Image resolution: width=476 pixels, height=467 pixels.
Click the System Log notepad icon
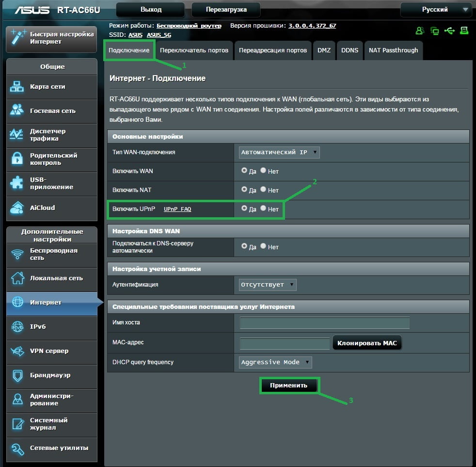click(x=17, y=424)
